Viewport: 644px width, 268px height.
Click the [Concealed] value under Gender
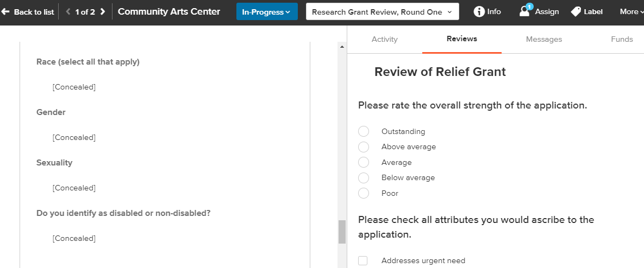74,137
